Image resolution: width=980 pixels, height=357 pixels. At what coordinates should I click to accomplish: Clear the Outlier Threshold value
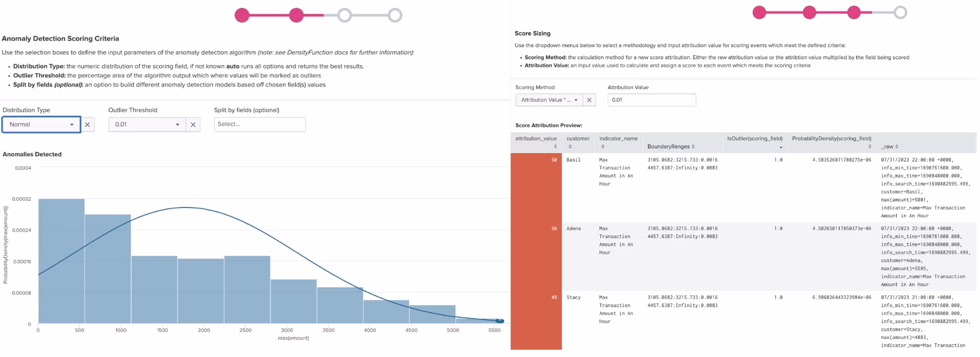point(193,125)
